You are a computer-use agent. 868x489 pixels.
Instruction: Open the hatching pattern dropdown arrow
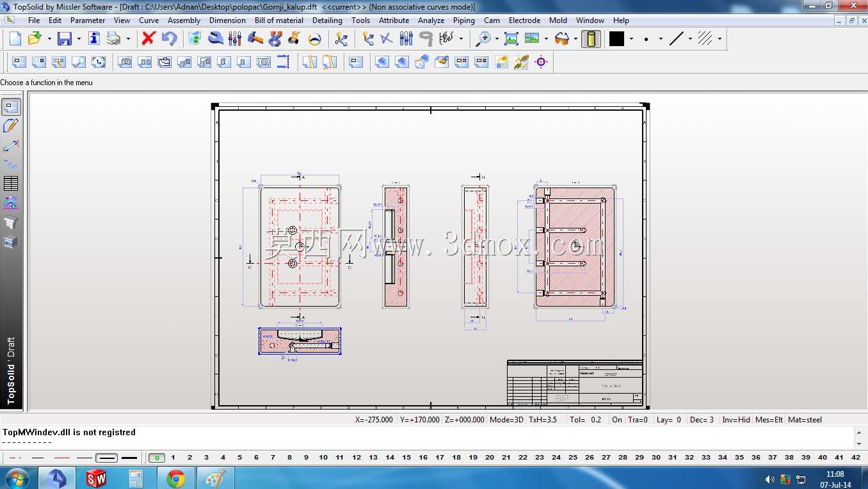(719, 39)
